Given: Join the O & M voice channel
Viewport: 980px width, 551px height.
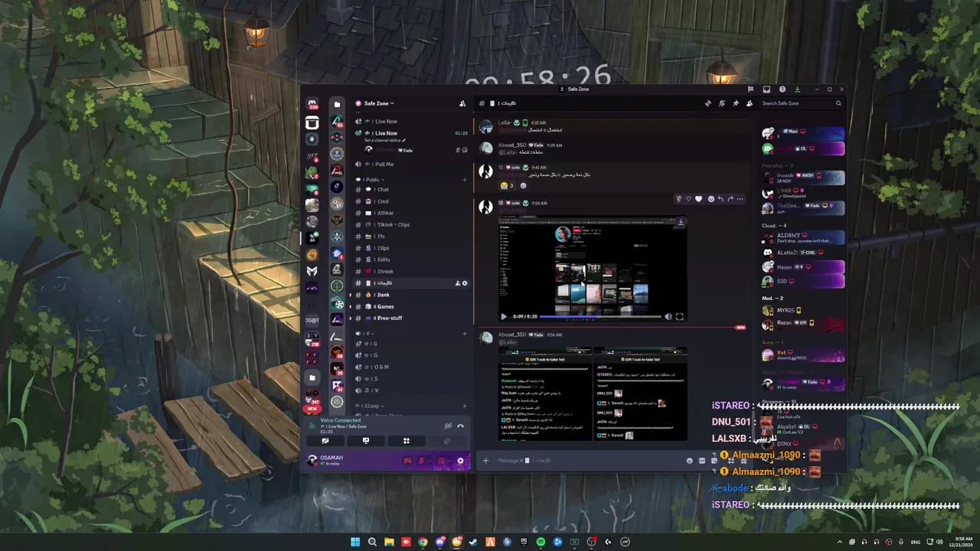Looking at the screenshot, I should [411, 367].
